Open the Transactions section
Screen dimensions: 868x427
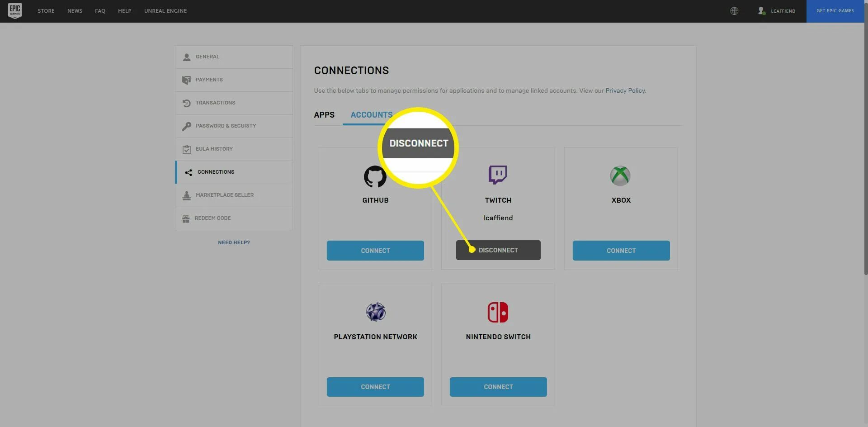pos(234,103)
